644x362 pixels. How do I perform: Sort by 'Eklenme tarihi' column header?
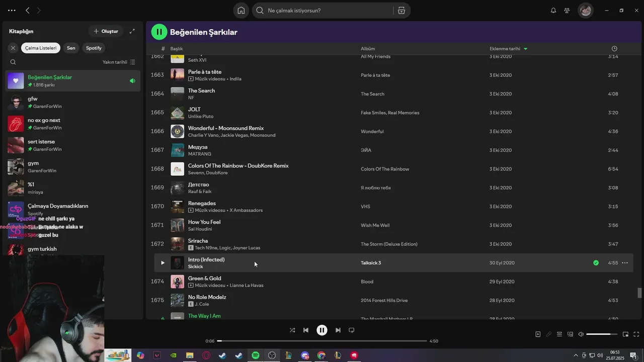pyautogui.click(x=508, y=49)
